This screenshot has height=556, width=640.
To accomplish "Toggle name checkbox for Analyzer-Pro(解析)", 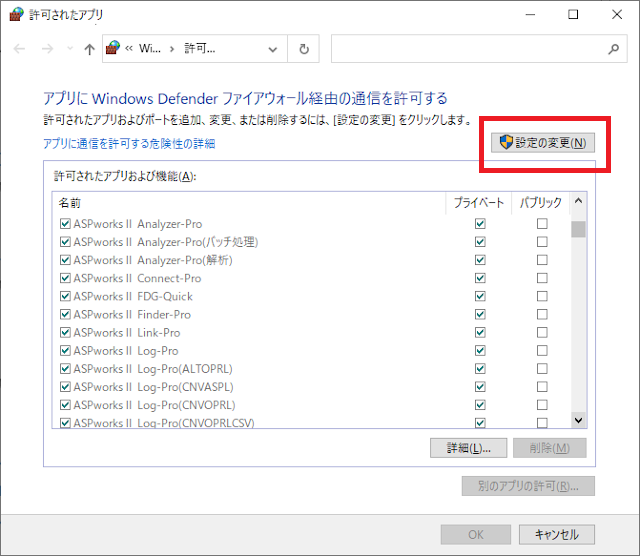I will (65, 260).
